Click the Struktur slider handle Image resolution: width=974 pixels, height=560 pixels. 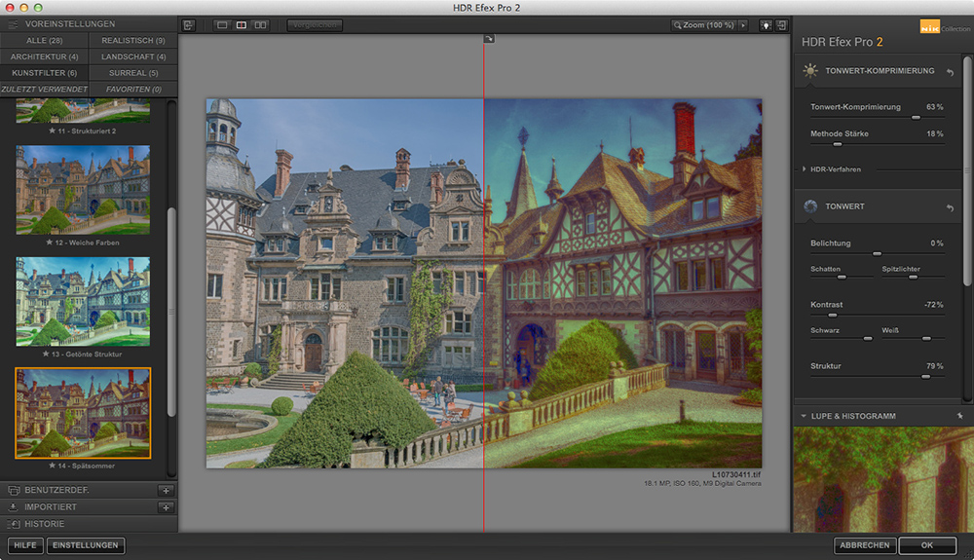coord(925,376)
